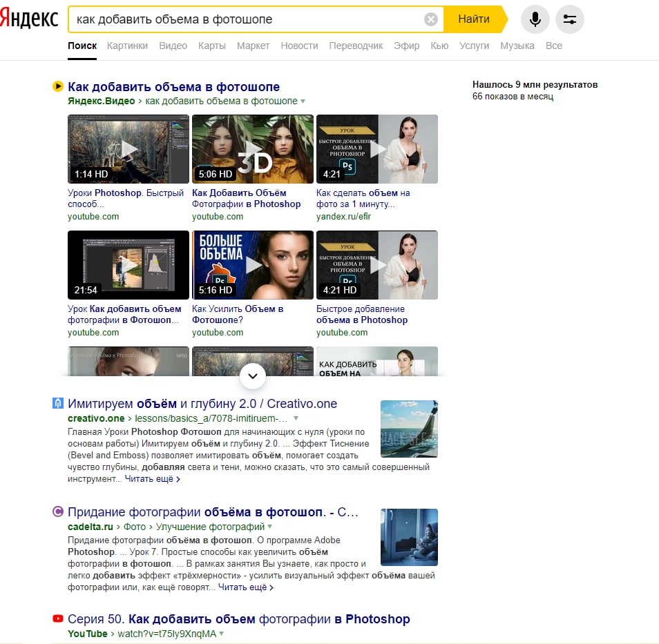
Task: Click Читать ещё in the cadelta.ru snippet
Action: pyautogui.click(x=246, y=587)
